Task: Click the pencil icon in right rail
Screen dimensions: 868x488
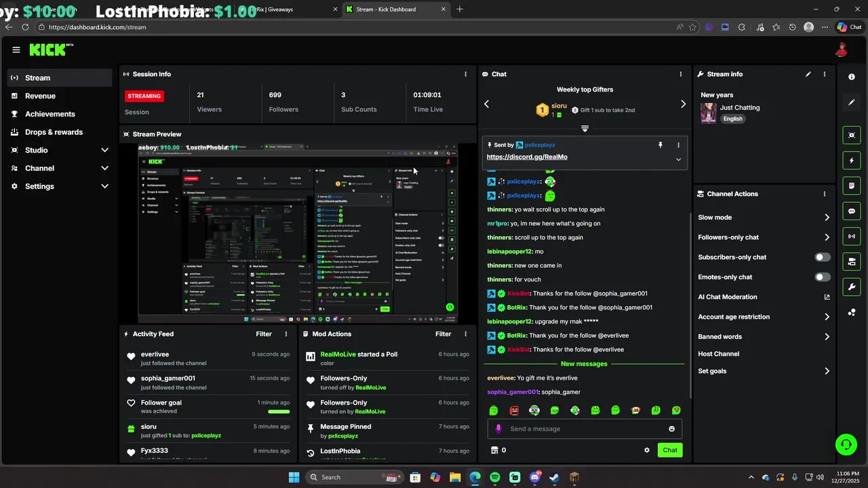Action: (852, 102)
